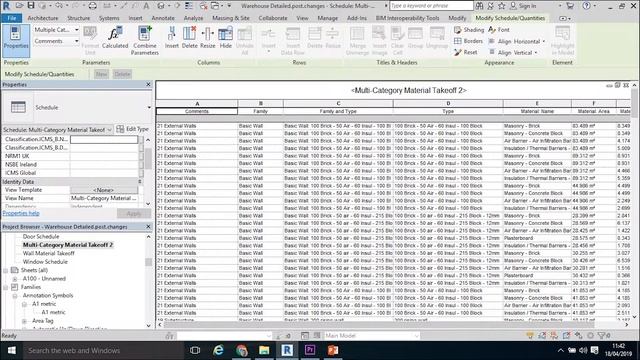Click the Classification.ICMS_B.N value input field

pos(104,139)
